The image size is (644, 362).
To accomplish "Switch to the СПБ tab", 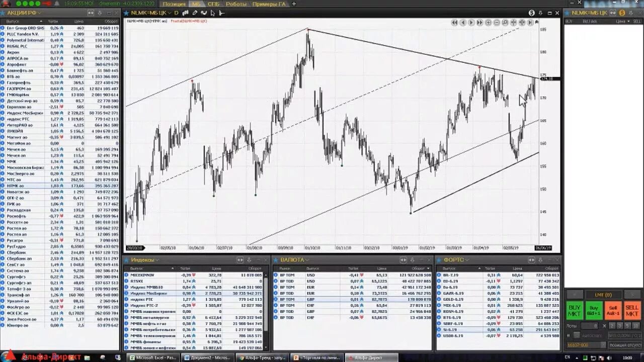I will (213, 4).
